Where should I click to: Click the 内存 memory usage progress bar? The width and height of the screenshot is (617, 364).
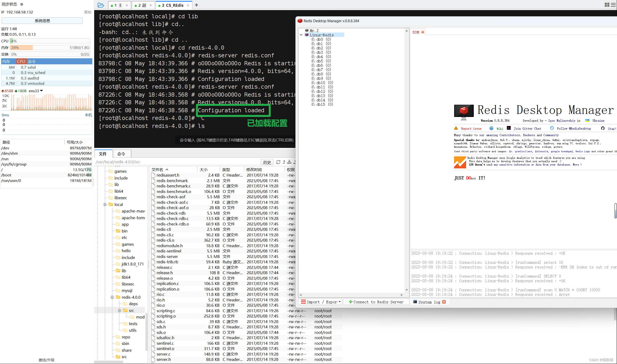pos(49,48)
